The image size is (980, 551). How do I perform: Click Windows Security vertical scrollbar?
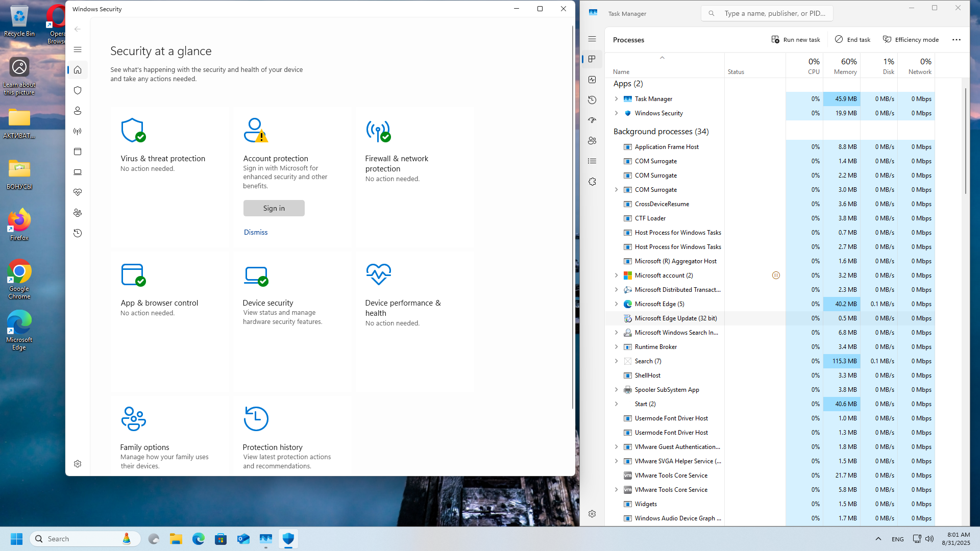pos(572,217)
